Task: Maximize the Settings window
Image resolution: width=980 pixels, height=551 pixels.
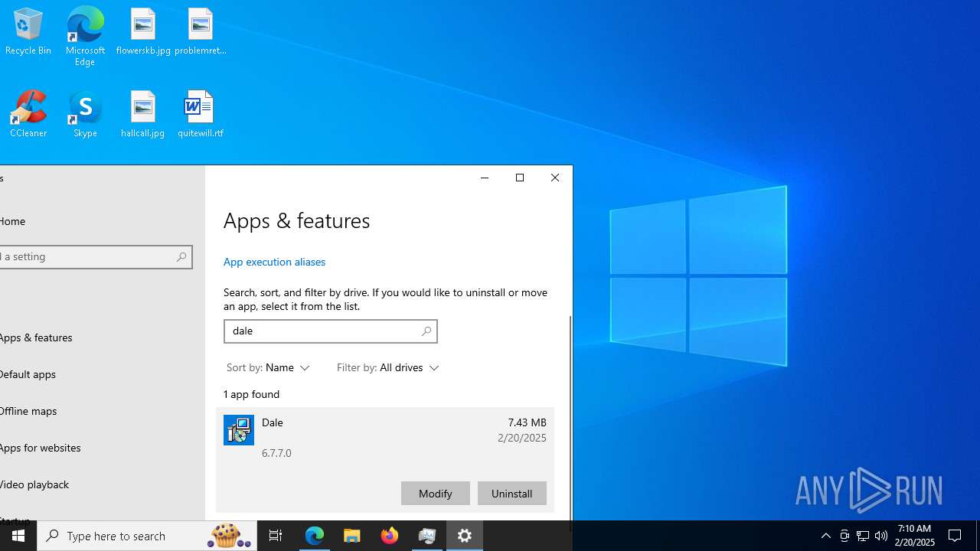Action: tap(520, 178)
